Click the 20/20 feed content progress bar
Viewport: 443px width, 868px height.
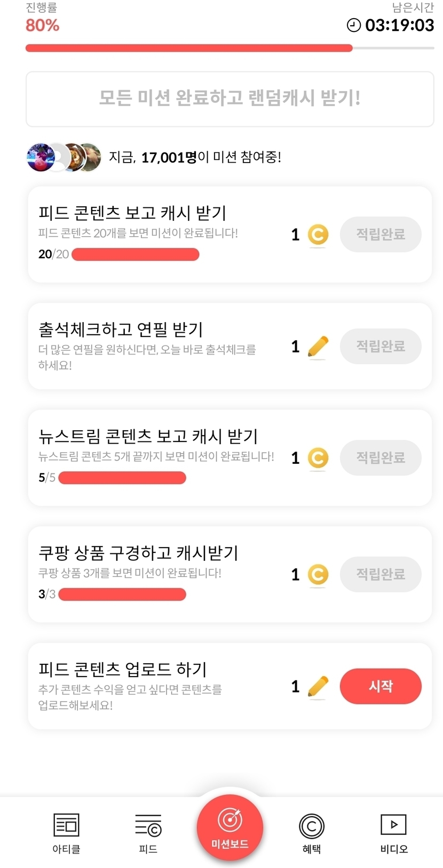(x=136, y=254)
